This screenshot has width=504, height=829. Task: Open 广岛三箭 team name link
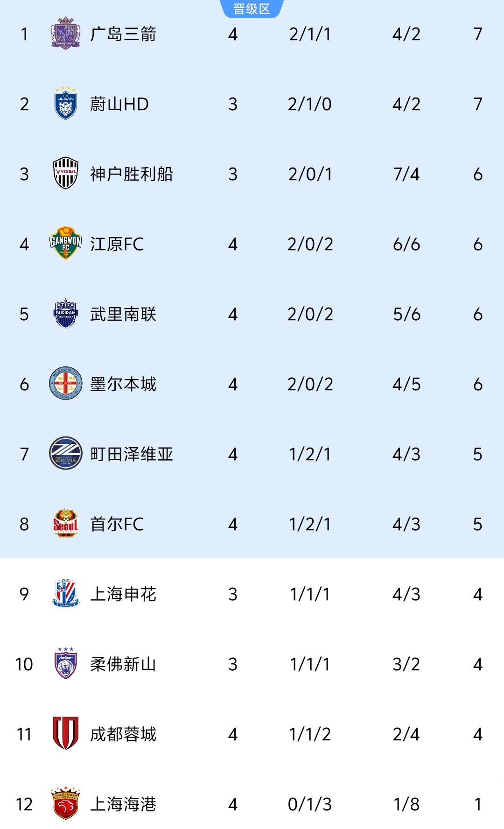(123, 34)
